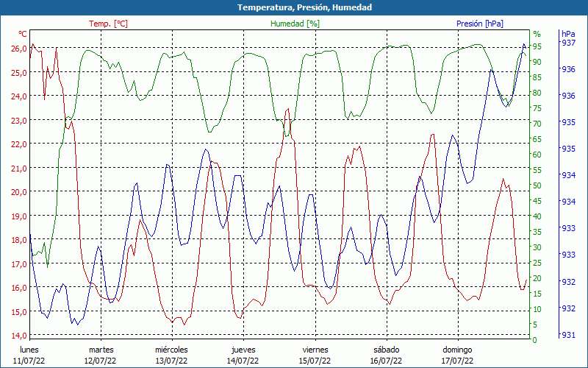Click the '26,0' temperature axis value
This screenshot has height=368, width=588.
tap(19, 49)
